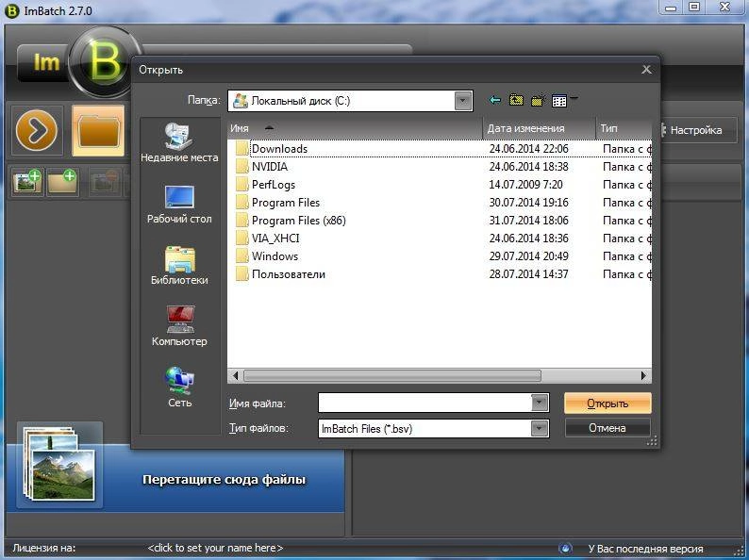Close the Открыть dialog
749x560 pixels.
click(x=646, y=70)
